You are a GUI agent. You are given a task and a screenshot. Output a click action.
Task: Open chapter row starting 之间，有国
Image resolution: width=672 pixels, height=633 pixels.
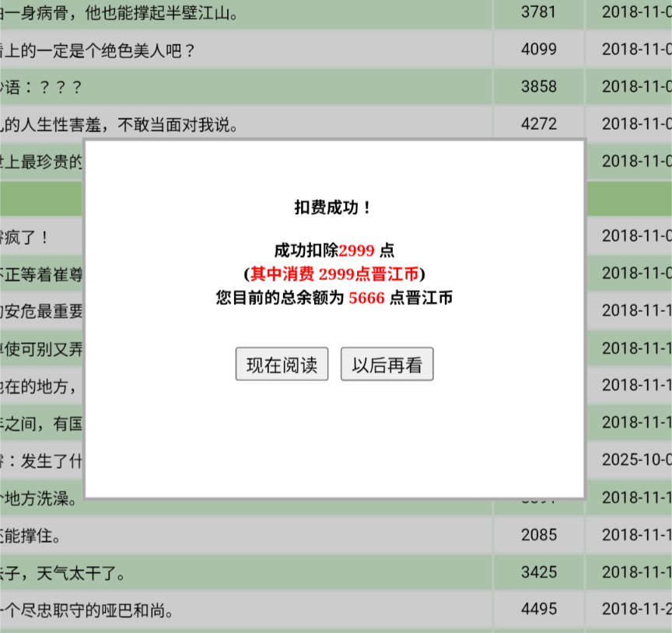(41, 424)
